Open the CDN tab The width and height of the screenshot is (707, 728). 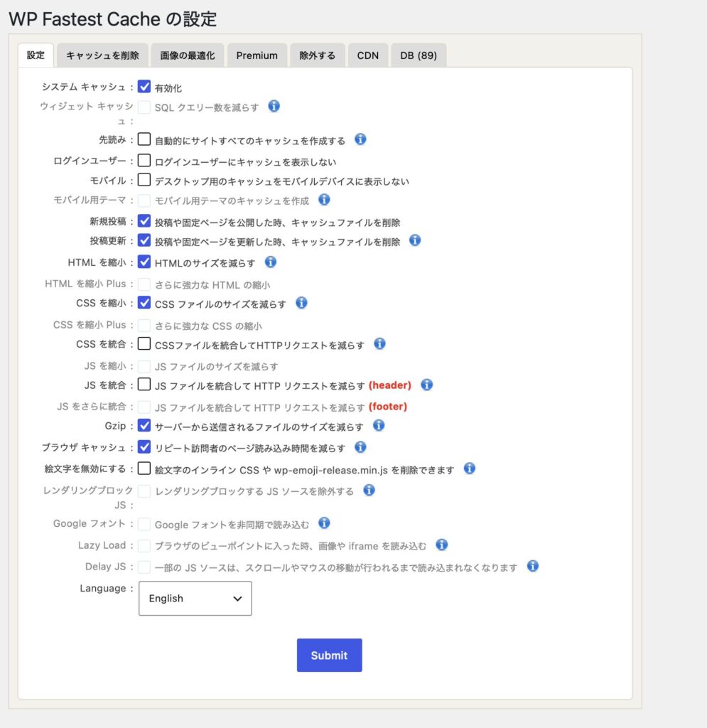(368, 55)
